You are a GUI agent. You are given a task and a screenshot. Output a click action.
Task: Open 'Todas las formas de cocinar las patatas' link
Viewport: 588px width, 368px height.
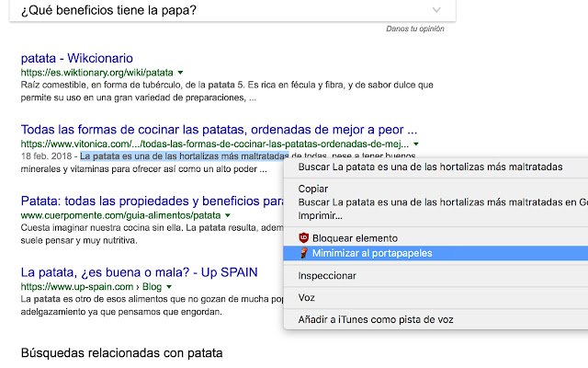pos(219,130)
